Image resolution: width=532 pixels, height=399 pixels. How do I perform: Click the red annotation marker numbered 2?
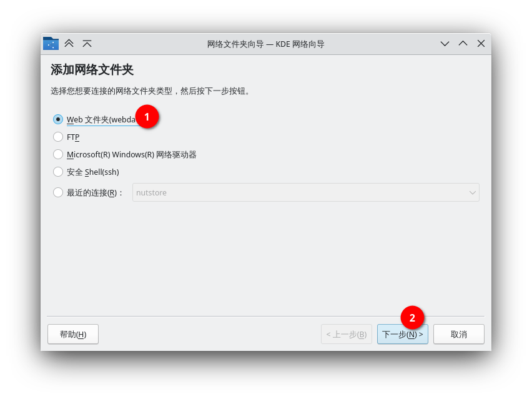click(412, 318)
